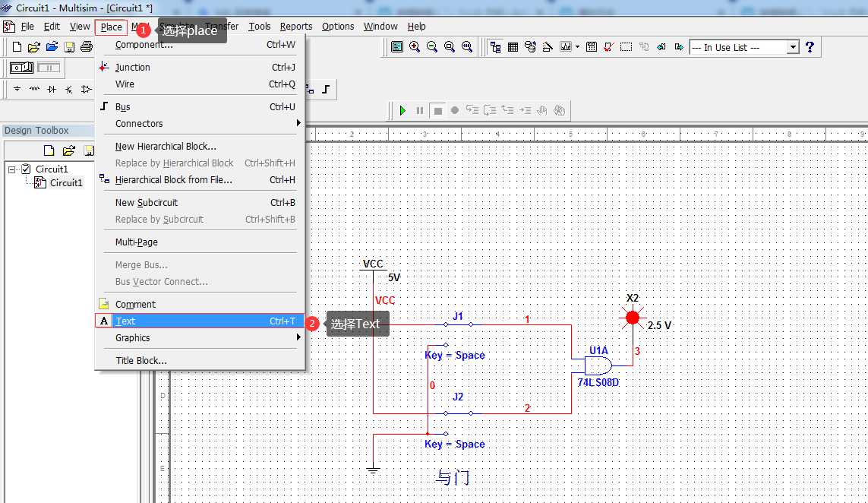
Task: Click the green Run simulation button
Action: [x=402, y=110]
